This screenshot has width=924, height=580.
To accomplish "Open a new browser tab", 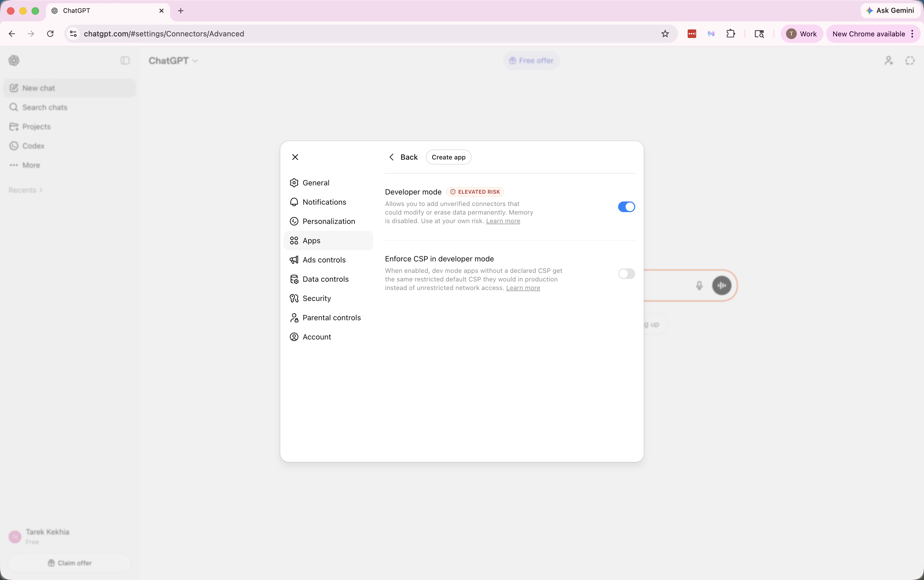I will (181, 11).
